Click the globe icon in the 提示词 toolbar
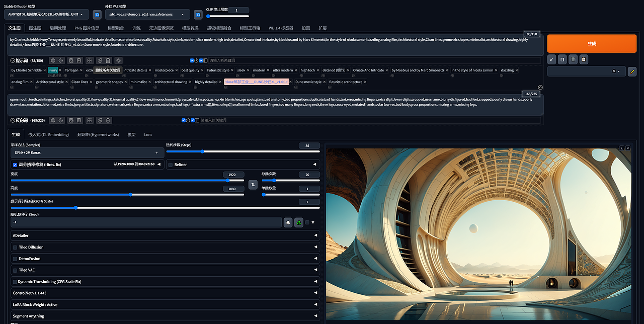The height and width of the screenshot is (324, 644). tap(53, 60)
